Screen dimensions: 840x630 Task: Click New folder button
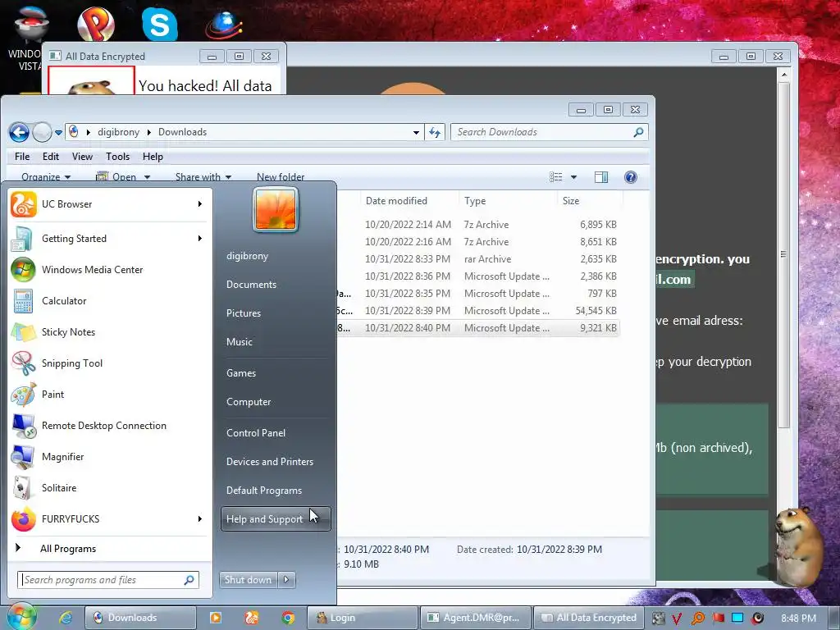(281, 177)
